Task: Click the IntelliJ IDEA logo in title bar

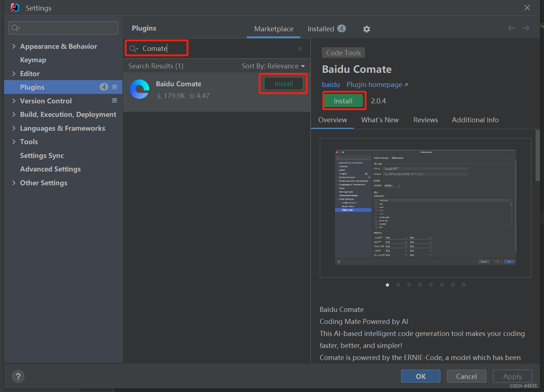Action: (x=15, y=8)
